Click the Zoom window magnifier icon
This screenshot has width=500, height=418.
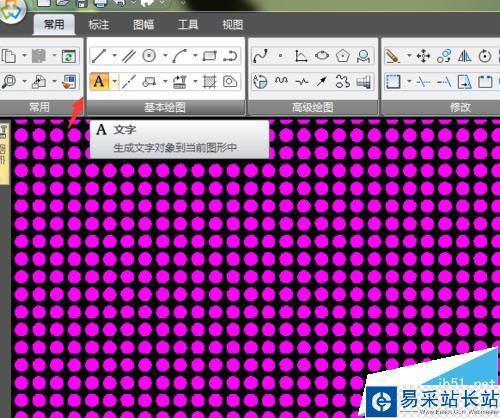coord(9,81)
